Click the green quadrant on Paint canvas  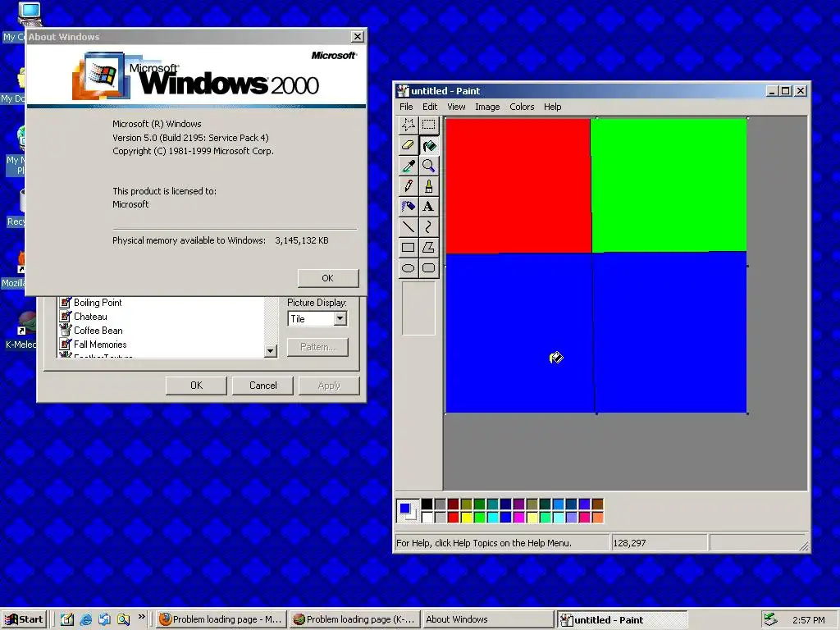669,185
